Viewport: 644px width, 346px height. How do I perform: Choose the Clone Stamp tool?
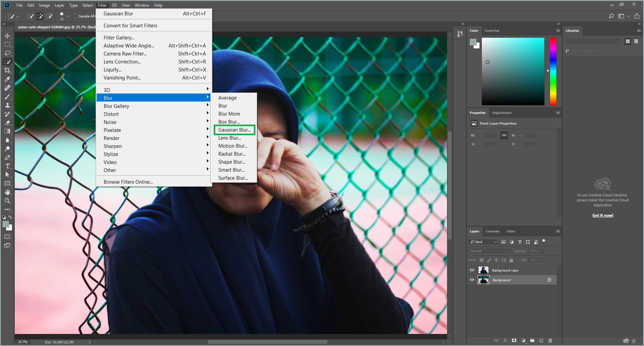pos(7,105)
